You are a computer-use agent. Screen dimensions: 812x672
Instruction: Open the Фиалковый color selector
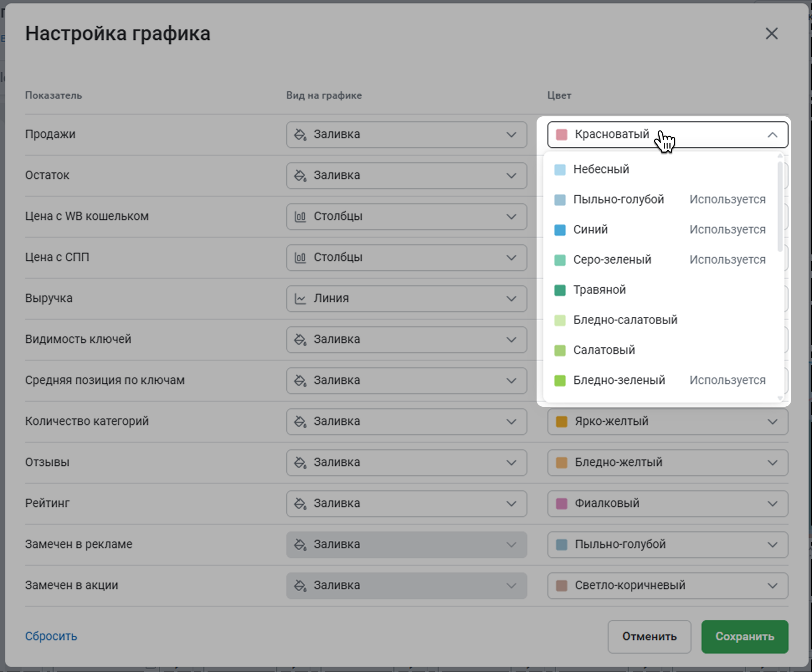coord(667,503)
